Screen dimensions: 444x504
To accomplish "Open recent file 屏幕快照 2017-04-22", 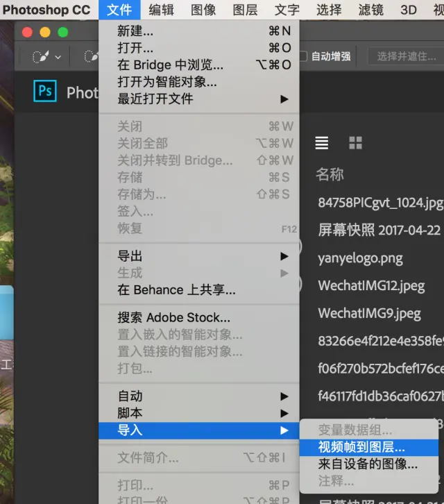I will 379,230.
